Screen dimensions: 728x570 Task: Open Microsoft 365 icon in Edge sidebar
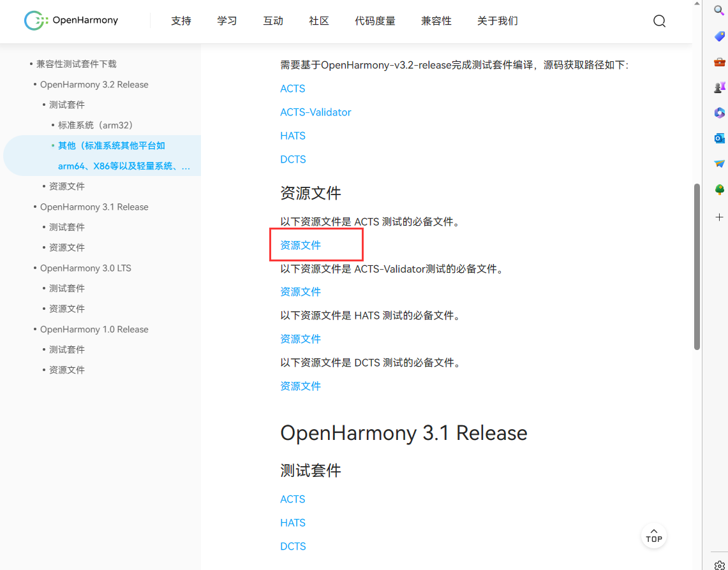[x=719, y=112]
